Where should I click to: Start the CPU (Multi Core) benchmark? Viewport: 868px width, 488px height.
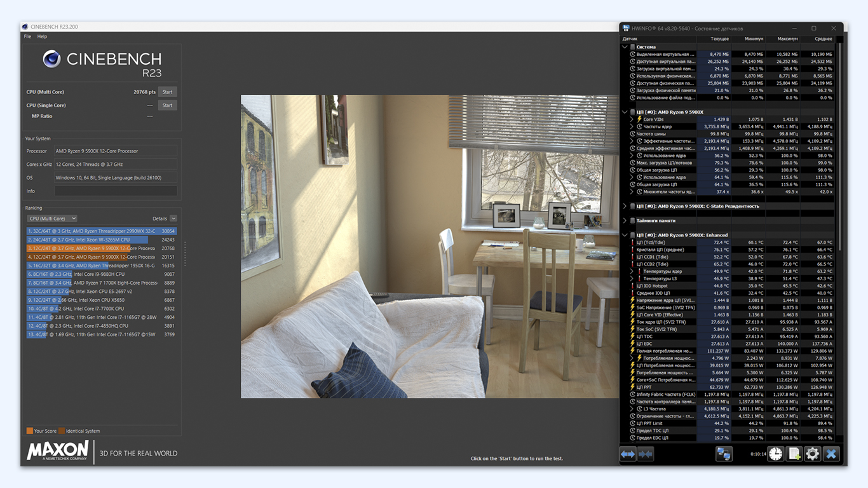pos(167,92)
